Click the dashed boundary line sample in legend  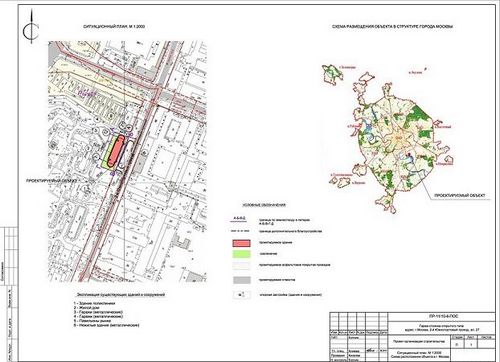tap(241, 231)
